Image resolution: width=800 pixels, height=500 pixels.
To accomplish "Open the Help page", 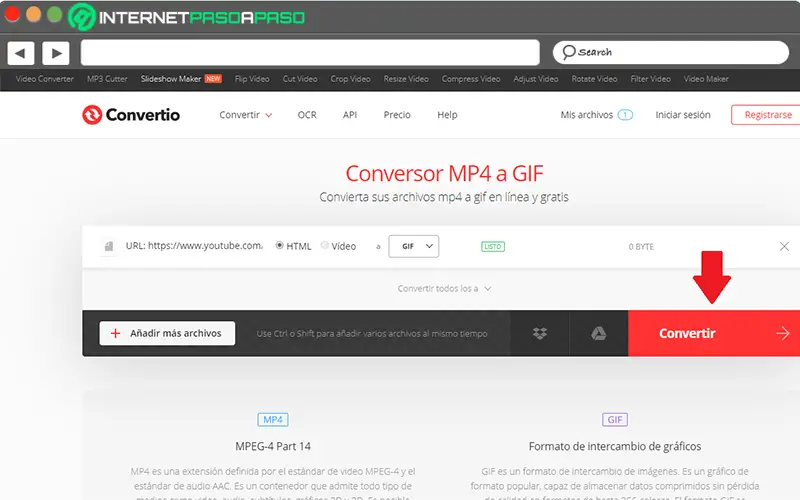I will tap(447, 115).
